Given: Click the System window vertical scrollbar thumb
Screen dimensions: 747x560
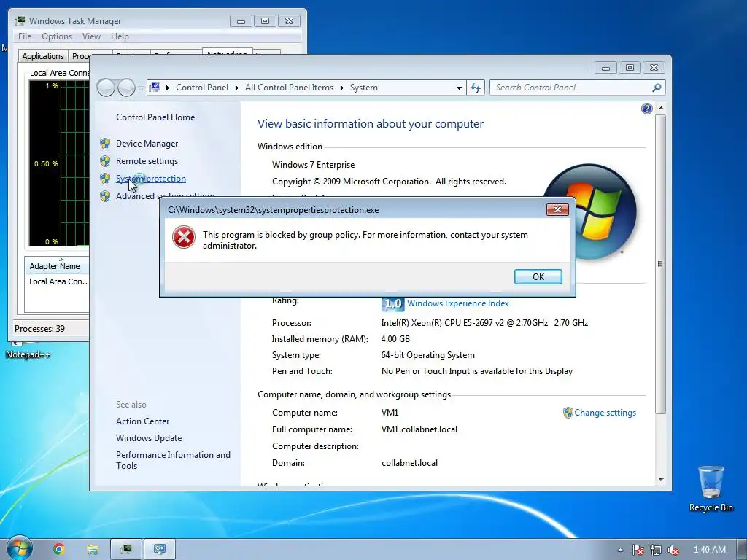Looking at the screenshot, I should pyautogui.click(x=660, y=264).
